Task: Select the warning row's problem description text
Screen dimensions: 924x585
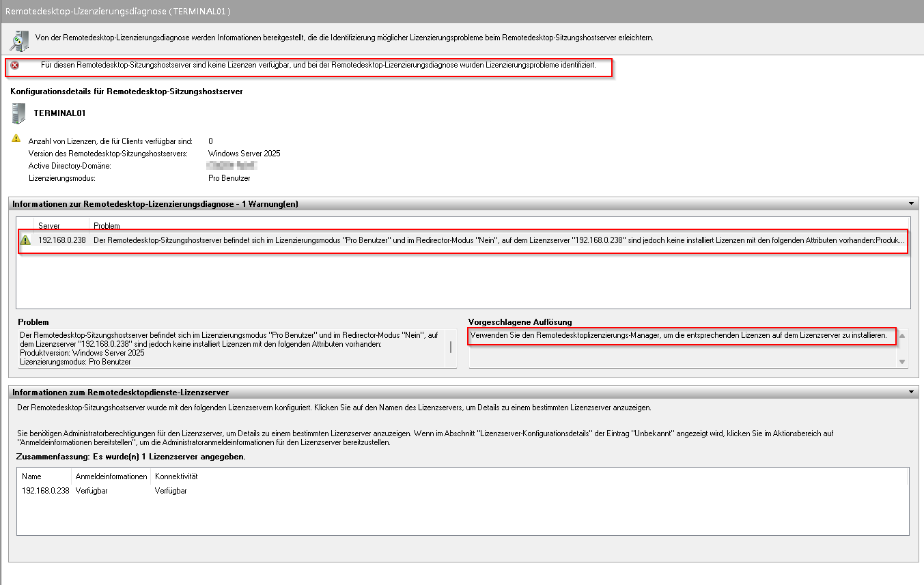Action: click(499, 241)
